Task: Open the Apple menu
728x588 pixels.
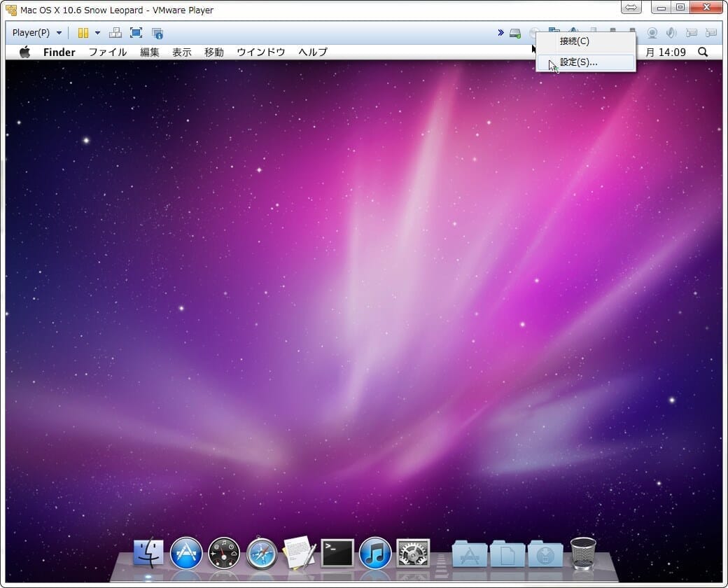Action: coord(25,52)
